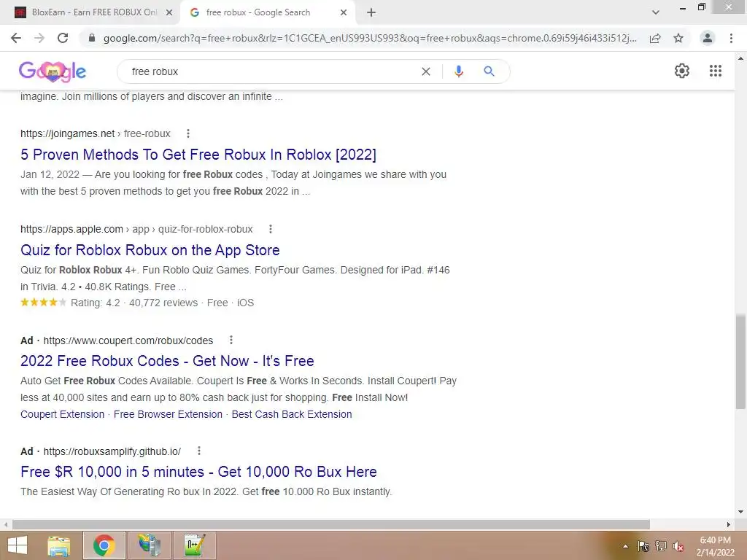Open File Explorer from the taskbar

[x=59, y=545]
